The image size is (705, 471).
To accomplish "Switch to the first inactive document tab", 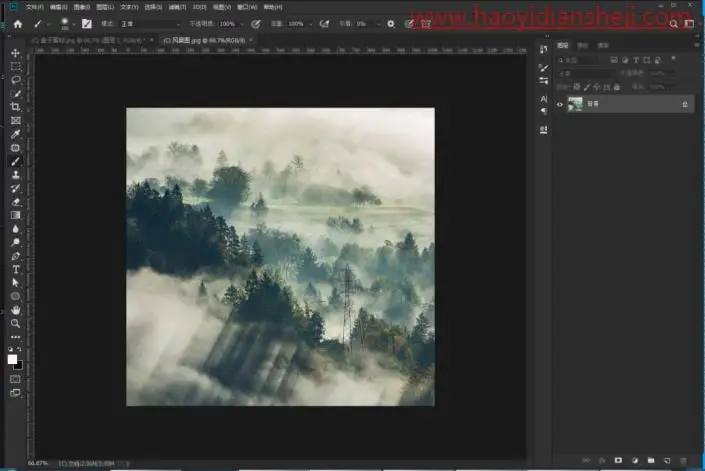I will (93, 40).
